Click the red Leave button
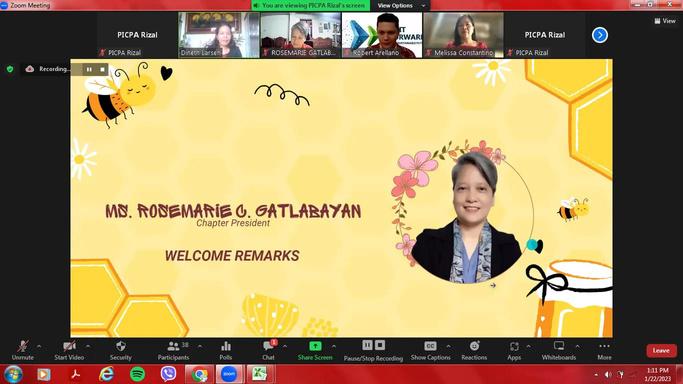The width and height of the screenshot is (683, 384). pyautogui.click(x=661, y=350)
